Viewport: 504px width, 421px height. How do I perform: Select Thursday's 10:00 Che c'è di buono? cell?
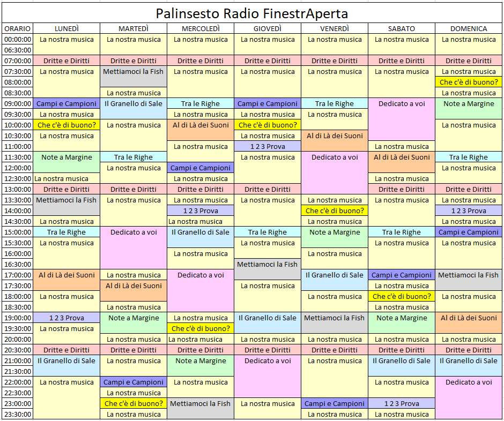[x=268, y=125]
